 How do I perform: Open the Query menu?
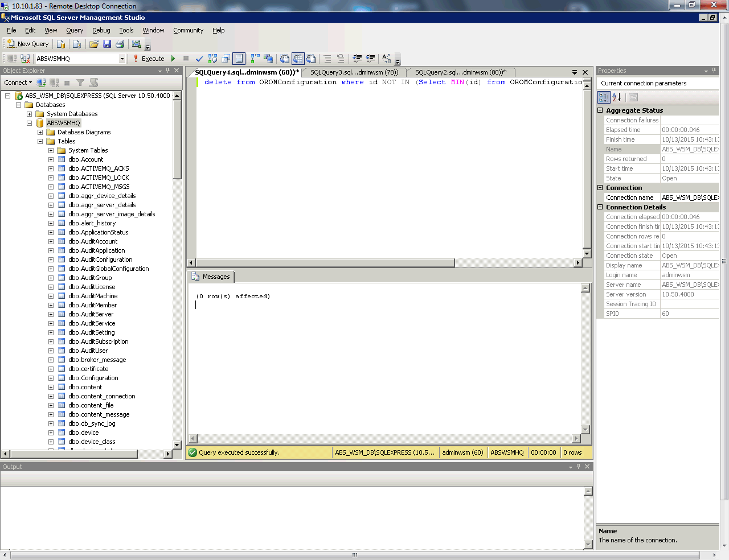(x=75, y=30)
